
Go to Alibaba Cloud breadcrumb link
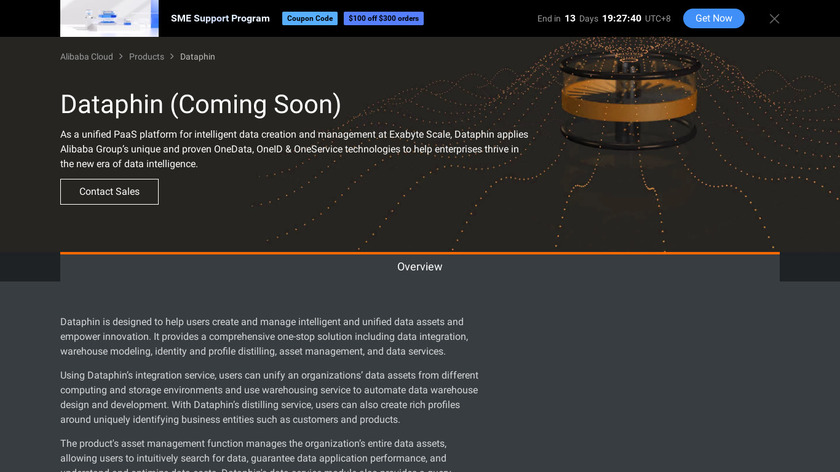click(x=86, y=57)
